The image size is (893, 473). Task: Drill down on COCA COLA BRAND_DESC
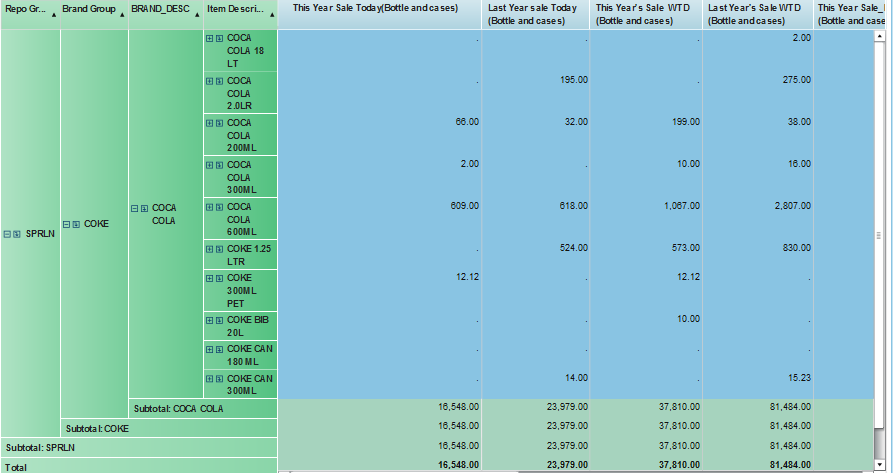click(144, 208)
